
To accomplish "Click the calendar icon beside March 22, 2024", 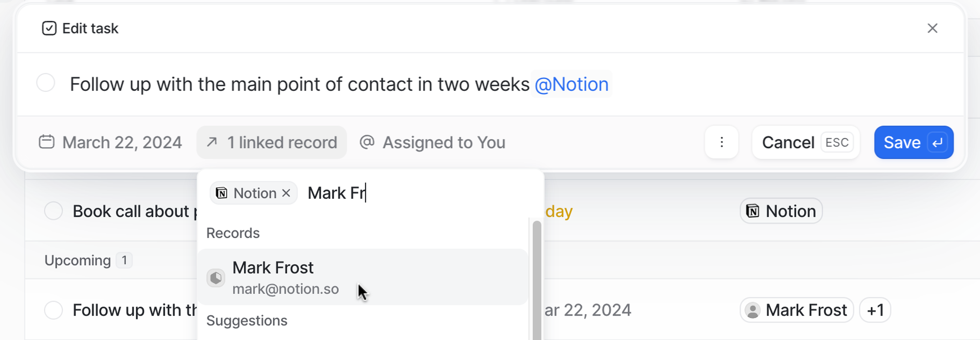I will (46, 142).
